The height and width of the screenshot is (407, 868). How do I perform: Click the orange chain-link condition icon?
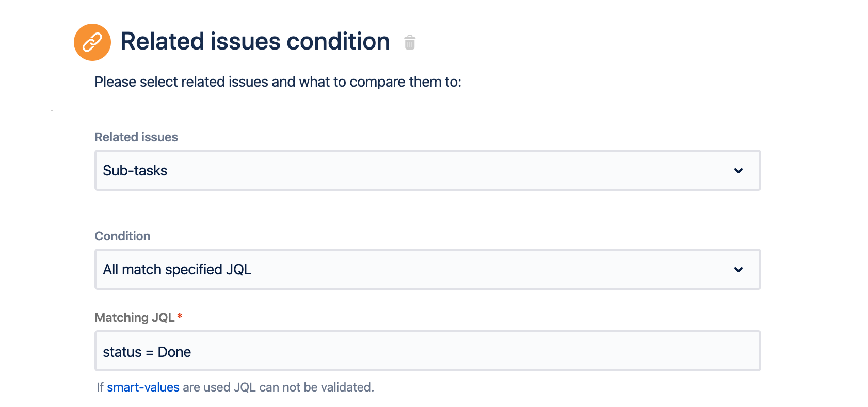coord(92,42)
